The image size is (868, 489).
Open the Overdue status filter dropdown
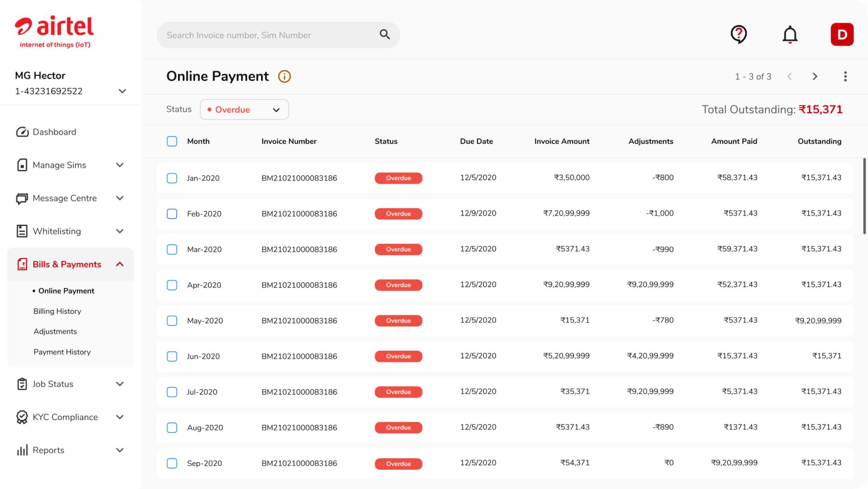[x=244, y=109]
